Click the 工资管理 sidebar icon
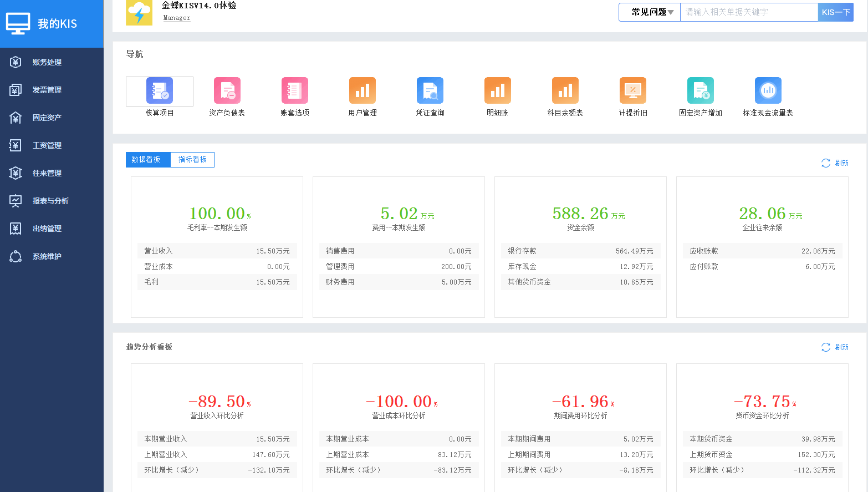 coord(16,145)
